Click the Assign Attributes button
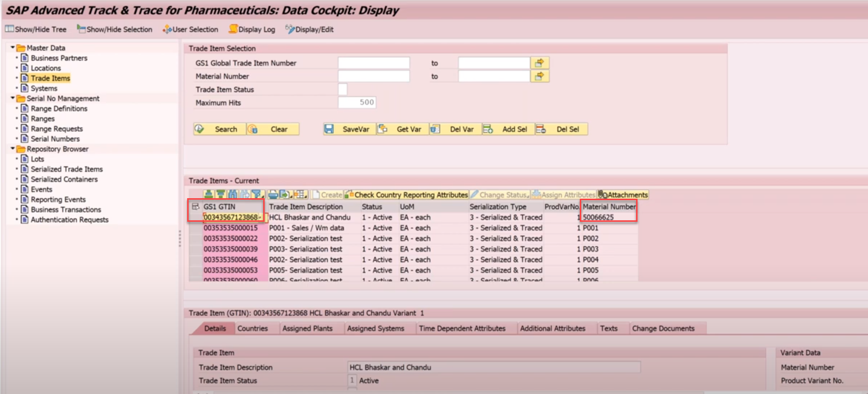 (563, 194)
